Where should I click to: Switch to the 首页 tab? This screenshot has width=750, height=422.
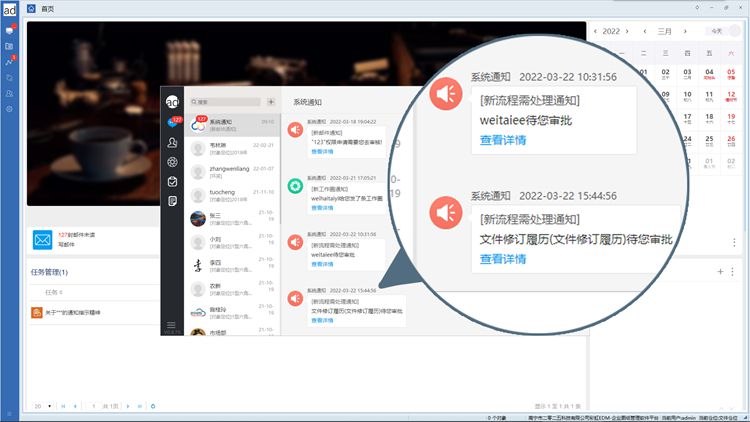coord(45,7)
